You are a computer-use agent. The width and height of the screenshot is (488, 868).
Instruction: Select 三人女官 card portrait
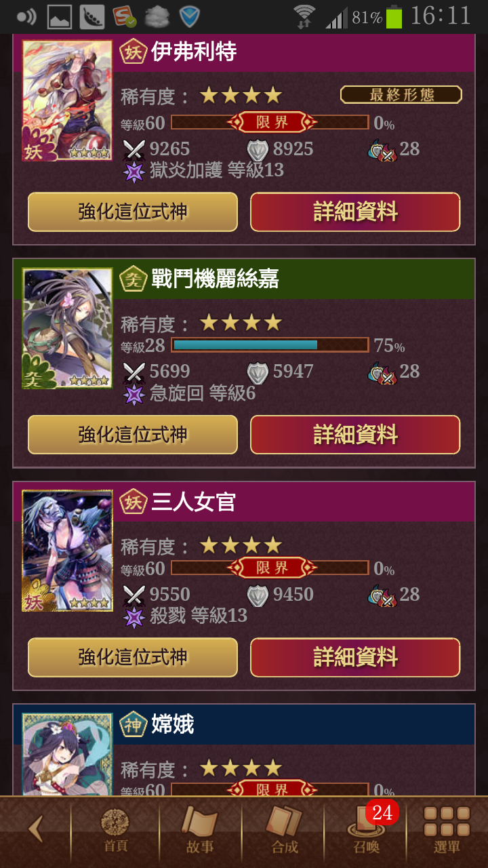67,551
